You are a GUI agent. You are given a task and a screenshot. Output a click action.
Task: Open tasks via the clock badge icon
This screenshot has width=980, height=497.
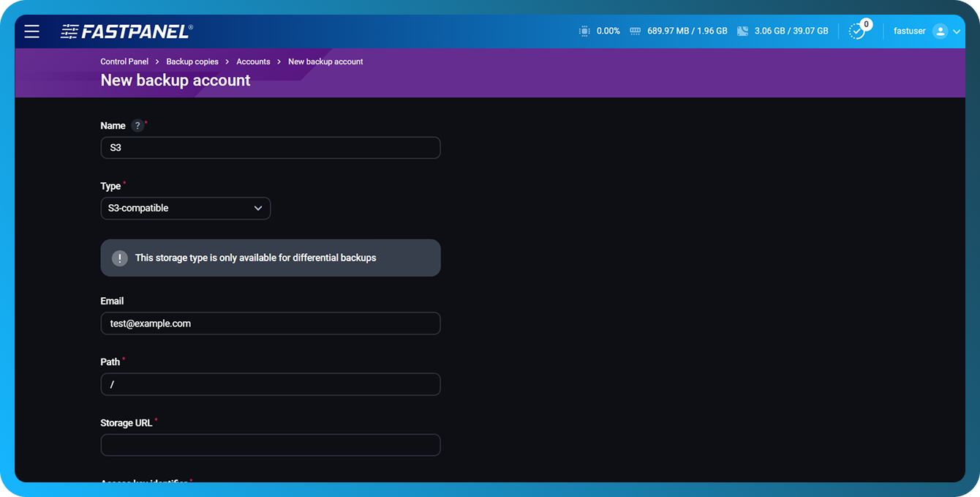(857, 31)
